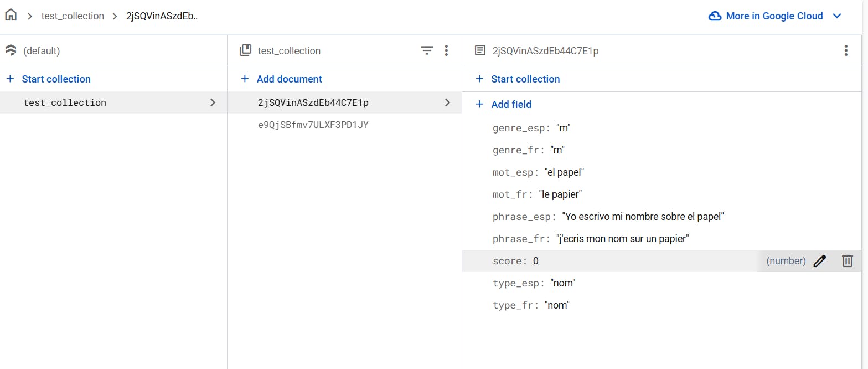This screenshot has width=868, height=369.
Task: Click the Google Cloud icon
Action: click(715, 16)
